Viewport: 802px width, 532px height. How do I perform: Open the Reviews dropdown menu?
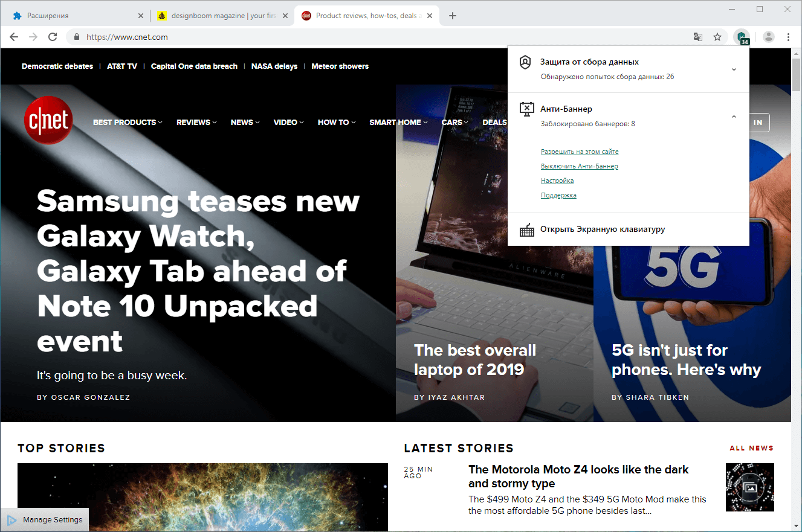pyautogui.click(x=196, y=123)
